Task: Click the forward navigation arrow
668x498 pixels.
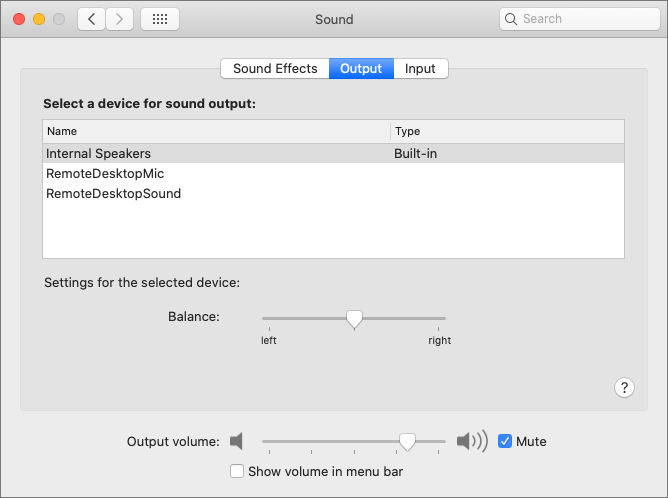Action: coord(120,19)
